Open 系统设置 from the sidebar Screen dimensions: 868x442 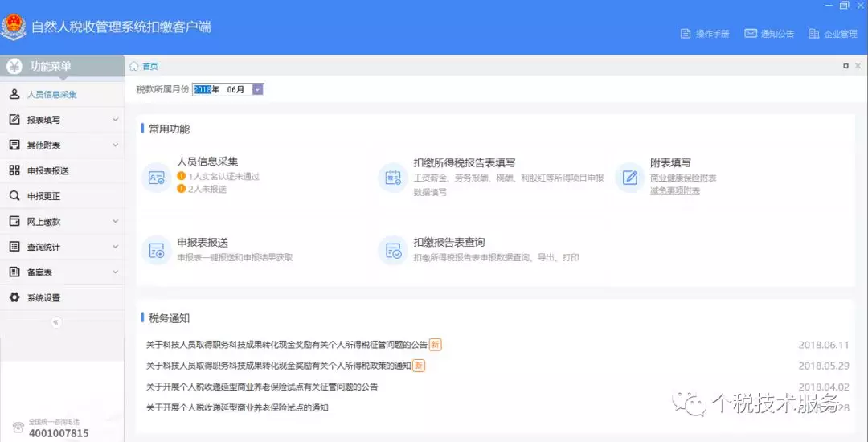tap(43, 297)
